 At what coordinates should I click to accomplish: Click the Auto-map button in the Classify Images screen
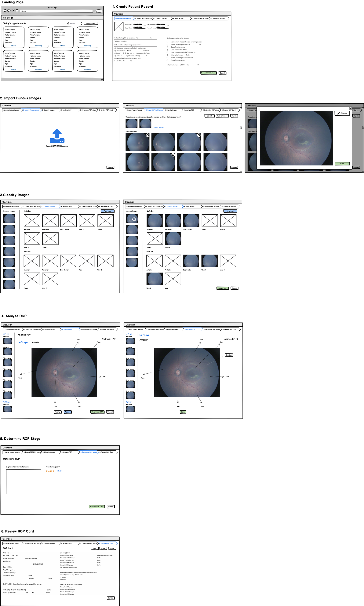tap(107, 211)
